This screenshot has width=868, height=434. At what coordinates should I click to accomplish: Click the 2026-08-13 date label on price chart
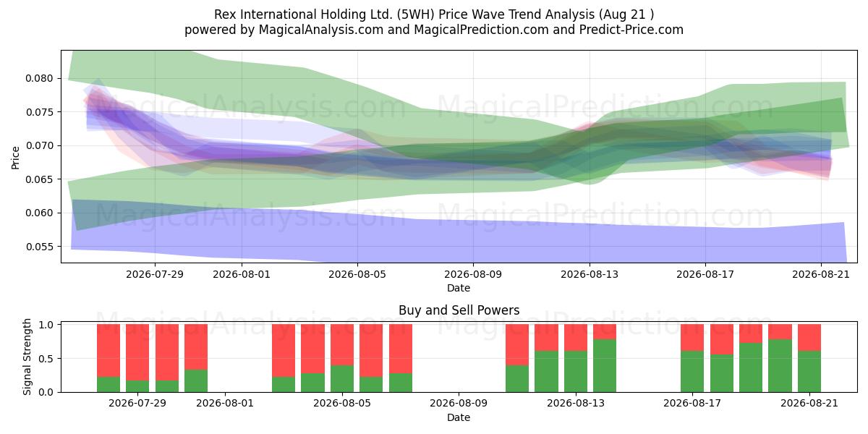tap(589, 274)
